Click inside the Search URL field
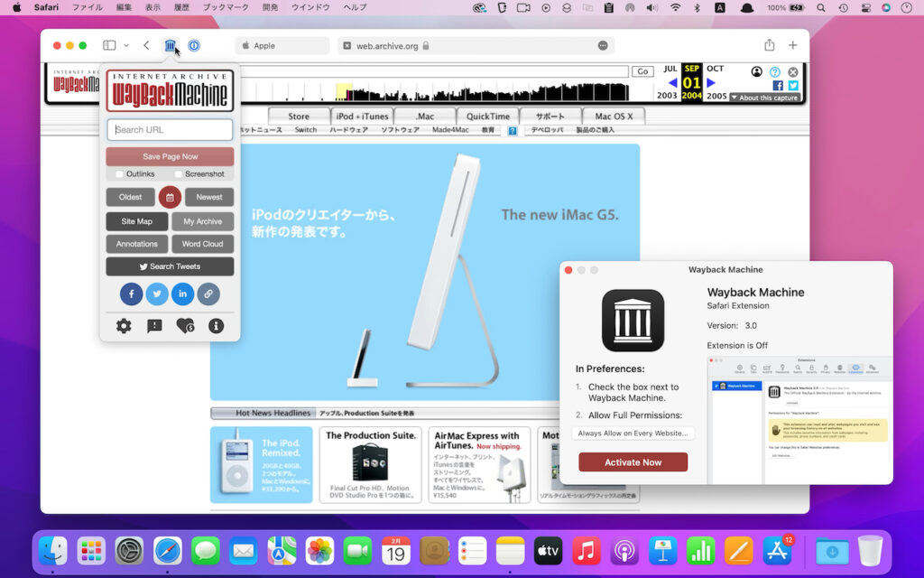The image size is (924, 578). [170, 130]
